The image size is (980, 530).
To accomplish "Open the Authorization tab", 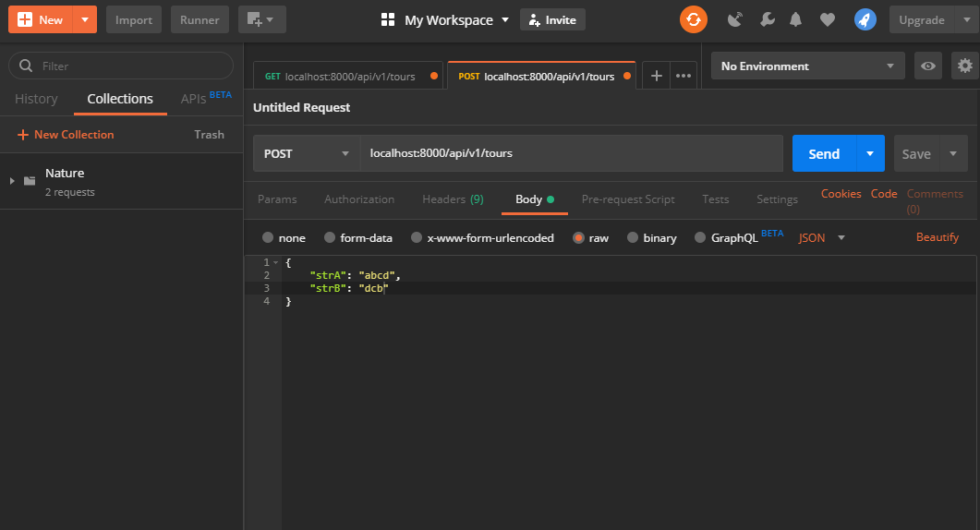I will [x=359, y=199].
